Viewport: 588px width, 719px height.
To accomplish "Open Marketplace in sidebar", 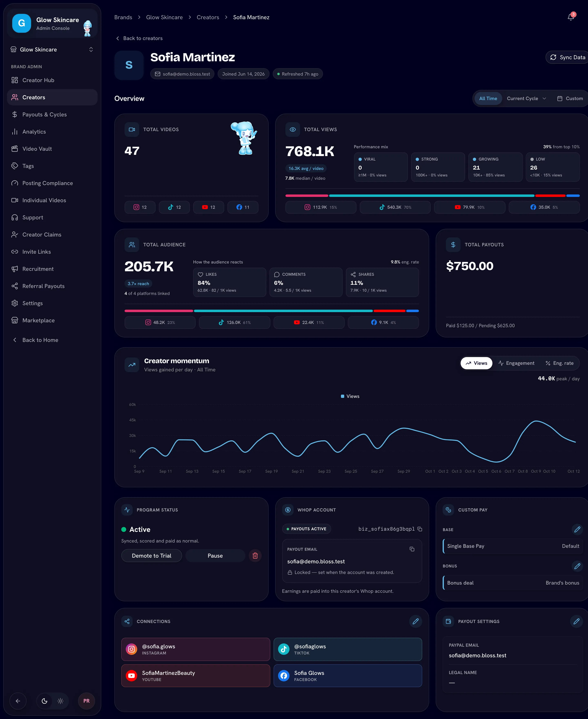I will point(52,320).
